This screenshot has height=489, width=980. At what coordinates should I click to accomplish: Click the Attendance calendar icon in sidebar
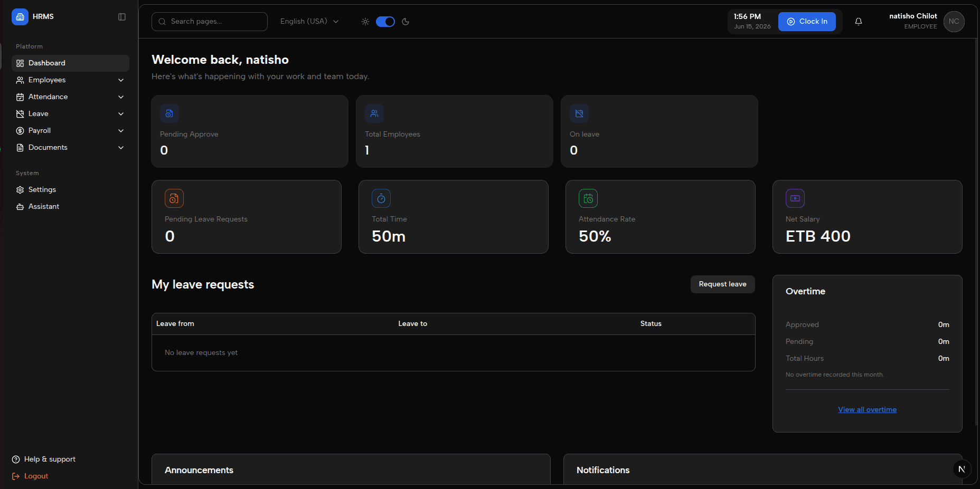pos(20,97)
